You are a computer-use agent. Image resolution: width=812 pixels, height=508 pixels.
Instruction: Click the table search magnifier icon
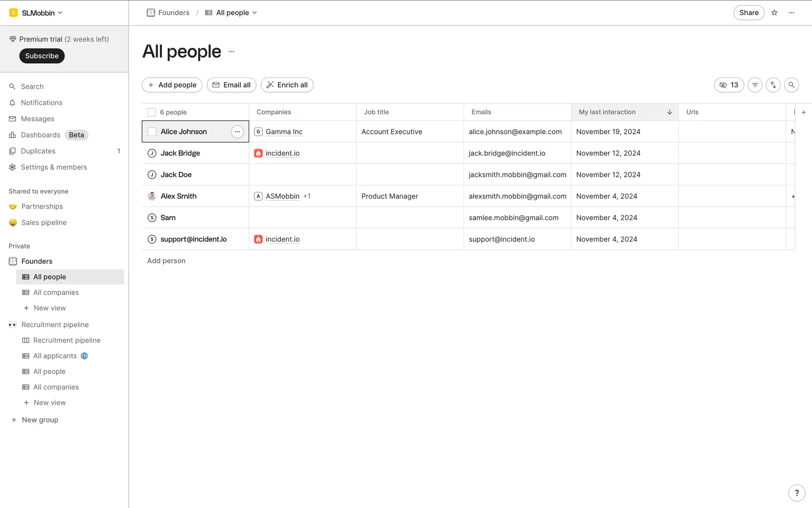click(791, 85)
